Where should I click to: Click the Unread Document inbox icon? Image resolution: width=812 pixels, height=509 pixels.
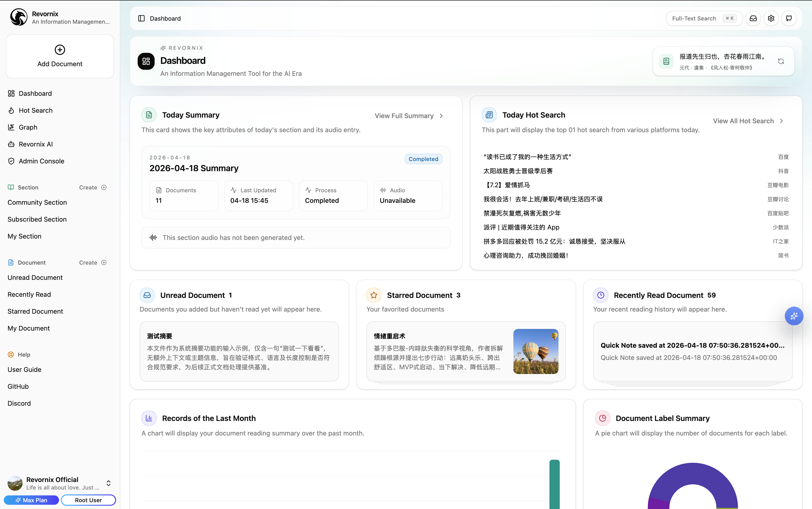[147, 295]
